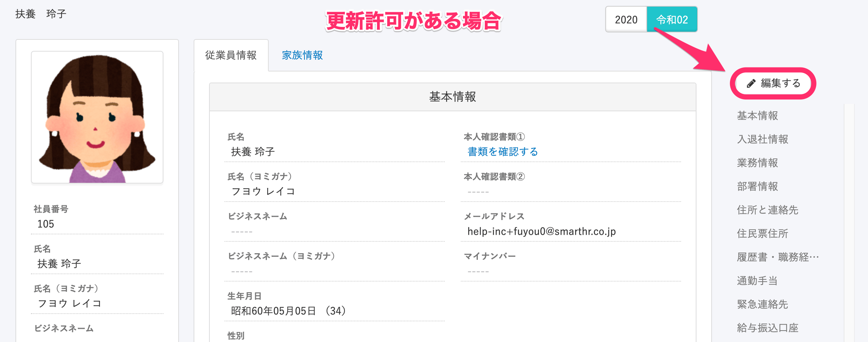Navigate to 部署情報 section
The image size is (868, 342).
758,186
